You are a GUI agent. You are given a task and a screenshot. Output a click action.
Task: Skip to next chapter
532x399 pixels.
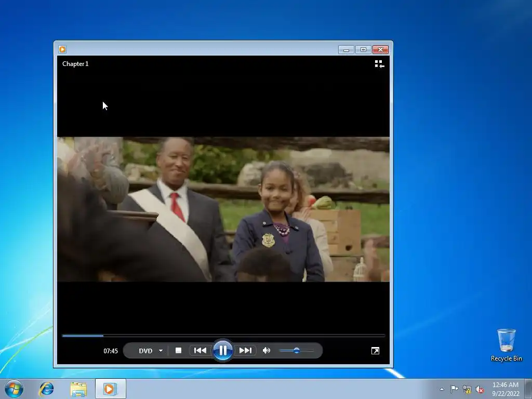click(245, 351)
